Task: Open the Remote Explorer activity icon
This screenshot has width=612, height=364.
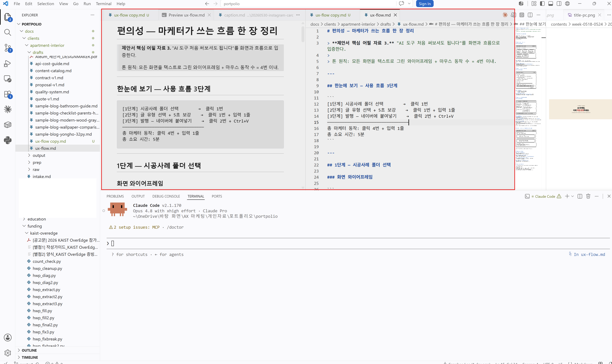Action: [x=8, y=79]
